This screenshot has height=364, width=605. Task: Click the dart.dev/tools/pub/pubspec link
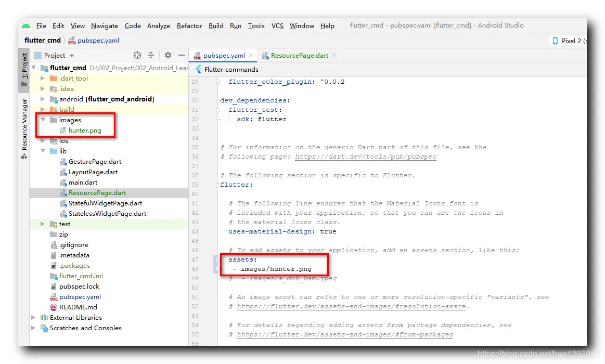coord(366,157)
